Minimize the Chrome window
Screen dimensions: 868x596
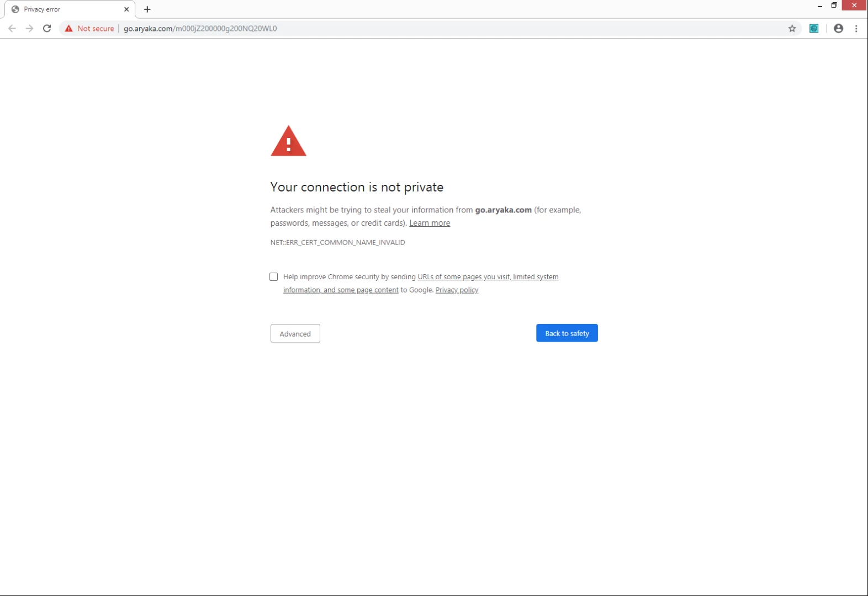click(x=819, y=6)
